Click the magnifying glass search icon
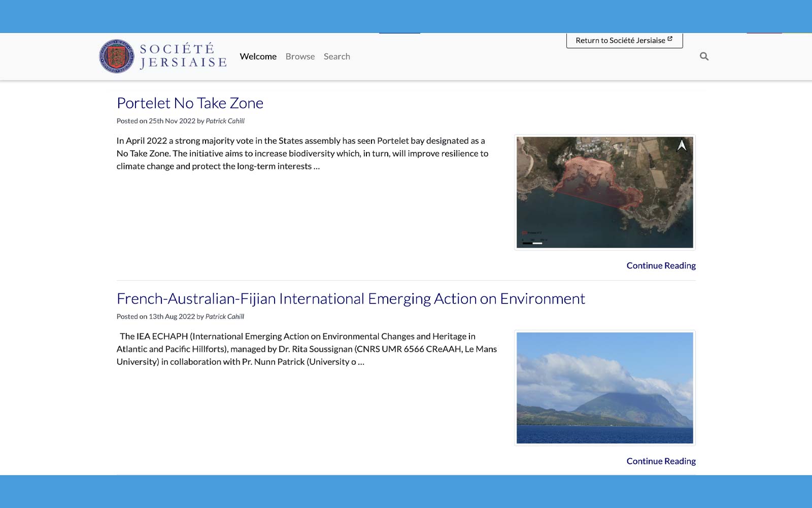Screen dimensions: 812x508 coord(704,56)
